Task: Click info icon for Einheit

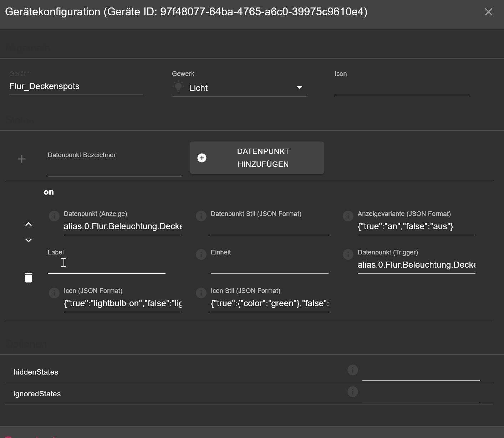Action: 201,254
